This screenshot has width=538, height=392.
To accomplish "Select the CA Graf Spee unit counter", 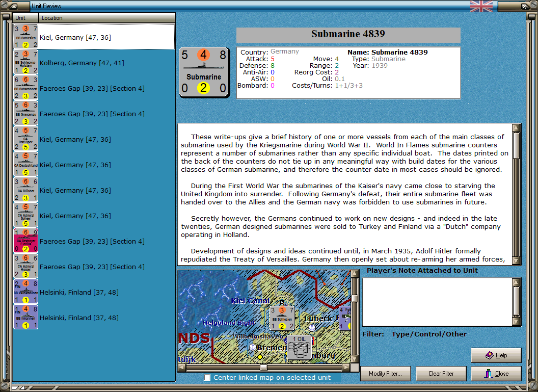I will [26, 139].
